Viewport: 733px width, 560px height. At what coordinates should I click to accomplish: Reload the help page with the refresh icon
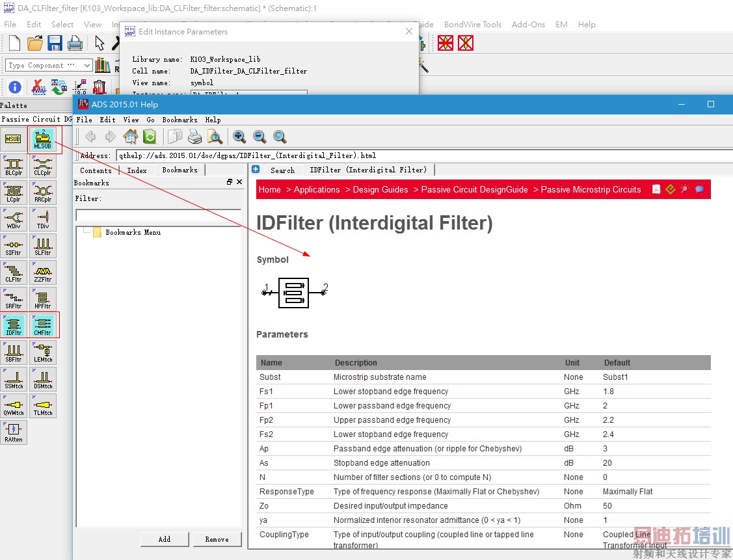[x=150, y=137]
